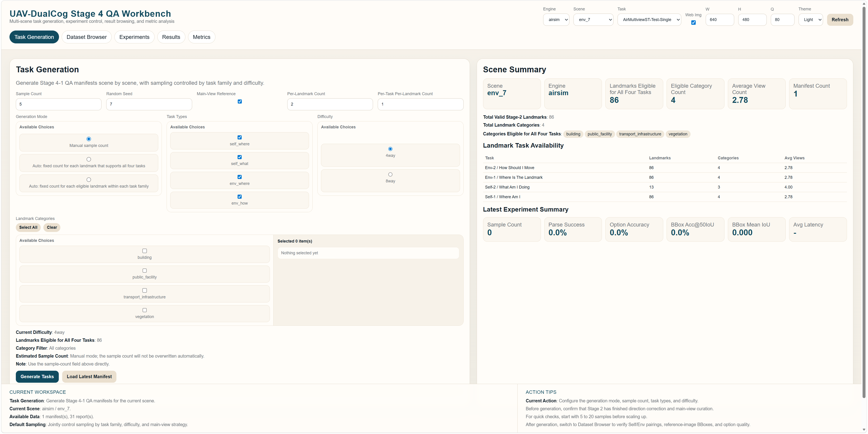
Task: Open the Scene dropdown showing env_7
Action: click(593, 19)
